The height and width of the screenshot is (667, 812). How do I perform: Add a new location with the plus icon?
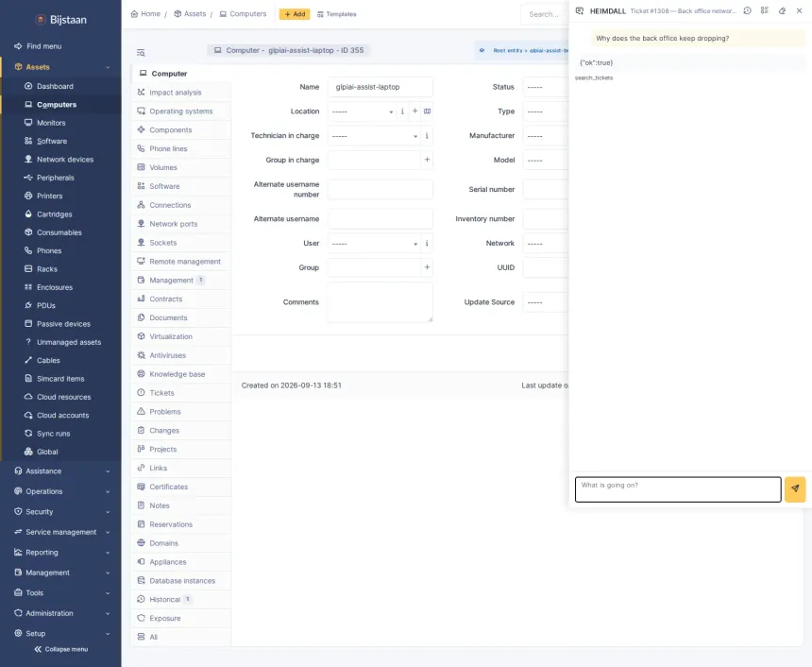(x=414, y=111)
